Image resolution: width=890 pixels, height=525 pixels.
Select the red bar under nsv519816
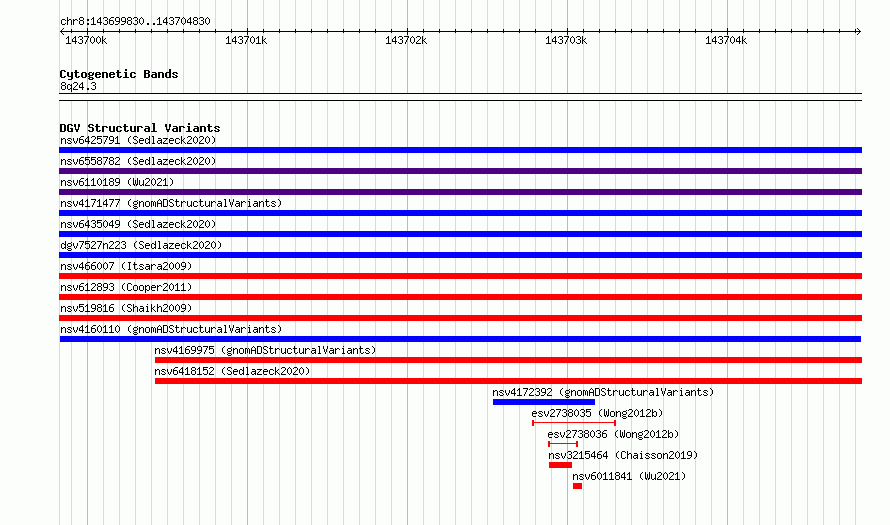point(460,318)
